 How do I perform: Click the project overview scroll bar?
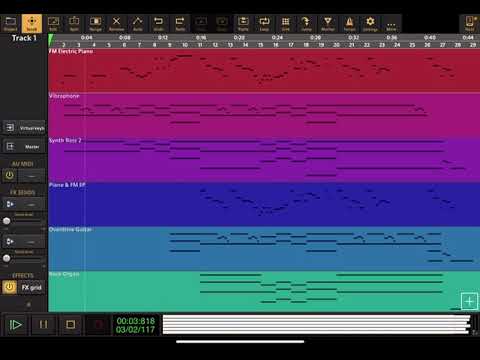(317, 324)
